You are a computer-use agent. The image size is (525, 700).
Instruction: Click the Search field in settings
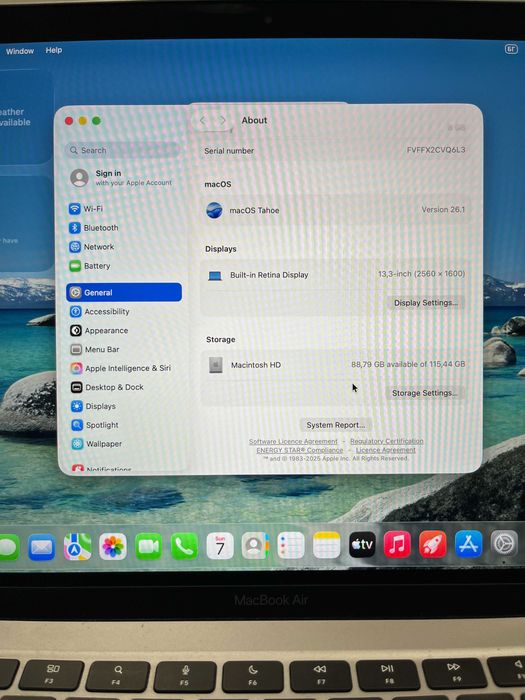(x=123, y=150)
